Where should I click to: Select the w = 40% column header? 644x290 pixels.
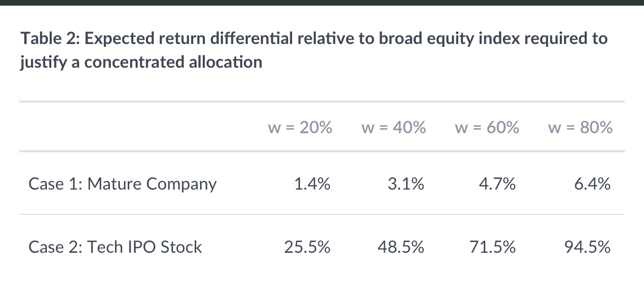pyautogui.click(x=393, y=128)
